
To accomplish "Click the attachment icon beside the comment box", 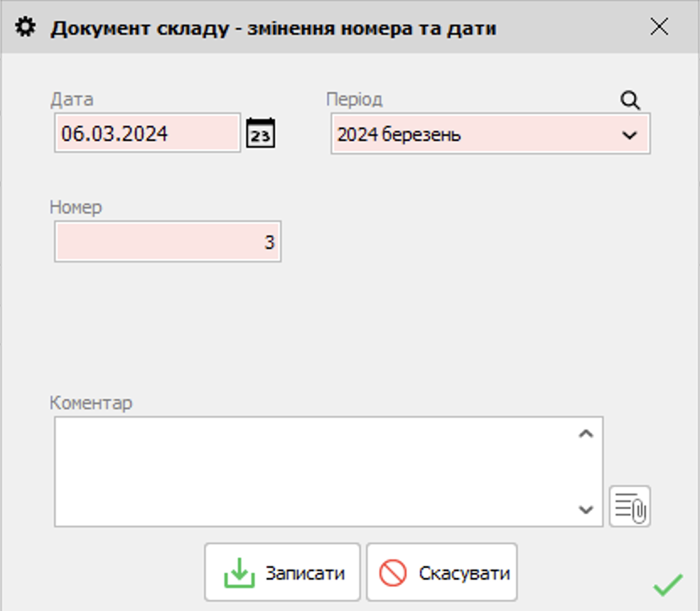I will (x=629, y=506).
